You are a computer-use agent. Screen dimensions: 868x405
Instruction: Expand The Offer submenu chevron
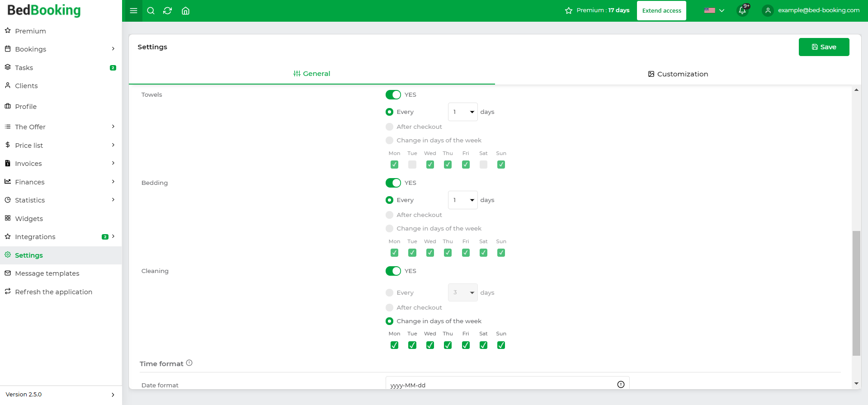pyautogui.click(x=113, y=126)
